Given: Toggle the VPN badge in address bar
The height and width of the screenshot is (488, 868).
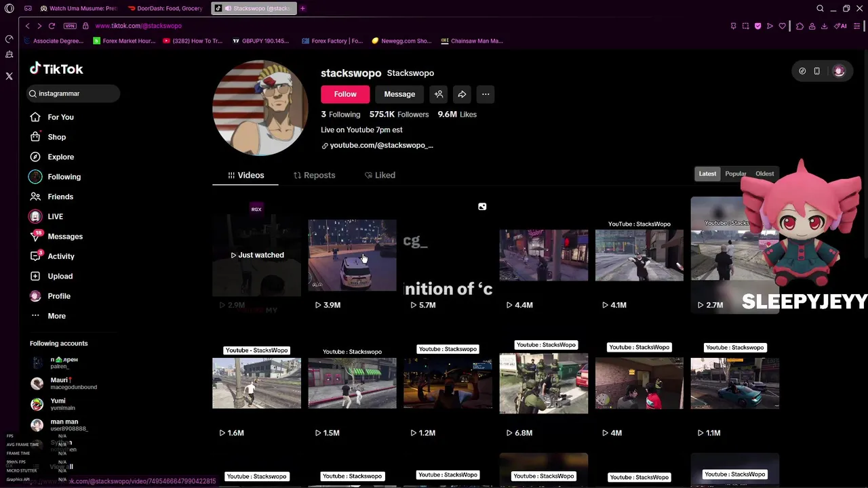Looking at the screenshot, I should point(70,26).
